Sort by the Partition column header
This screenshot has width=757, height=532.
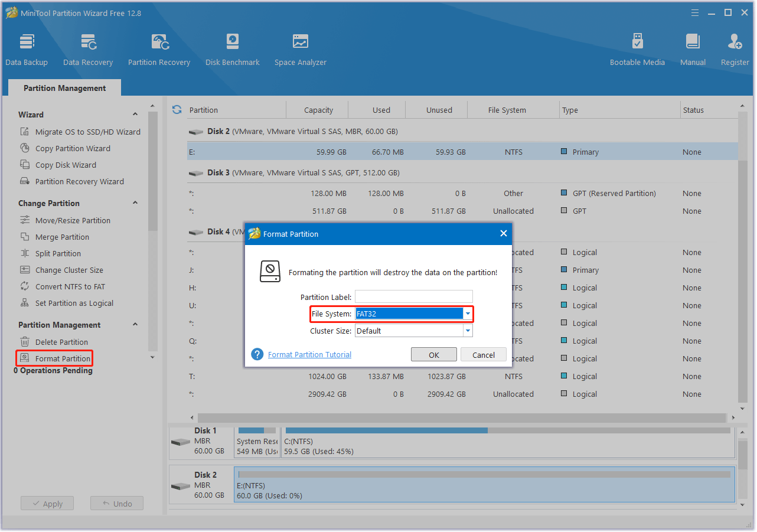click(x=236, y=110)
